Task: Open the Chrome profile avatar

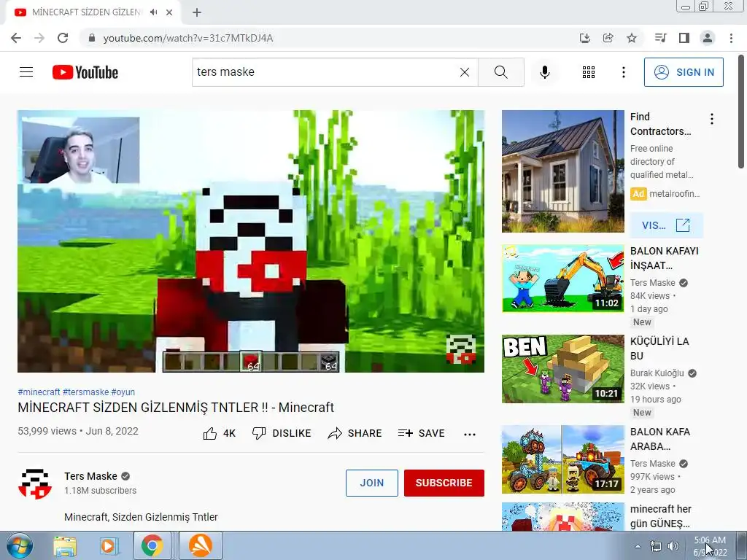Action: click(708, 38)
